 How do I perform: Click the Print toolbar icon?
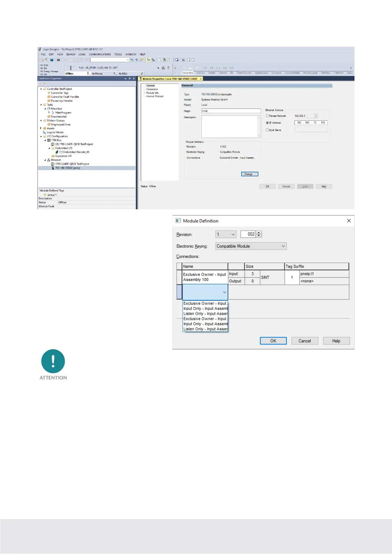58,60
